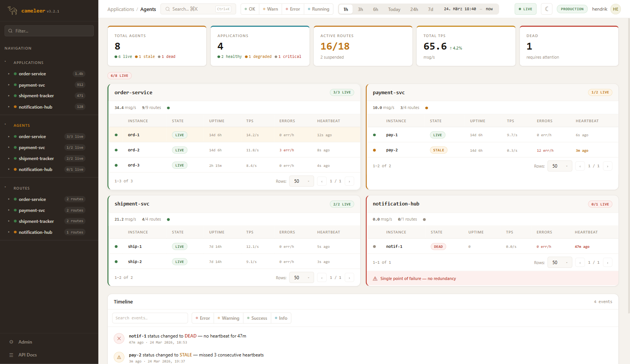Image resolution: width=630 pixels, height=364 pixels.
Task: Click next page arrow in order-service table
Action: tap(349, 181)
